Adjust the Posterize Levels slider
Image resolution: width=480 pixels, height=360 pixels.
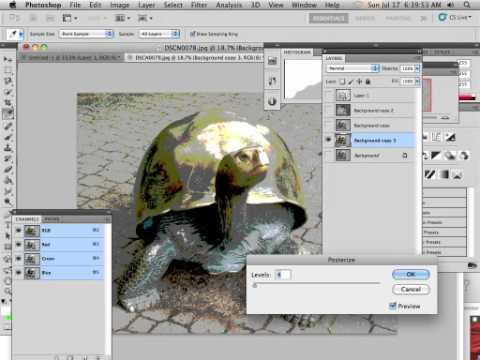255,285
